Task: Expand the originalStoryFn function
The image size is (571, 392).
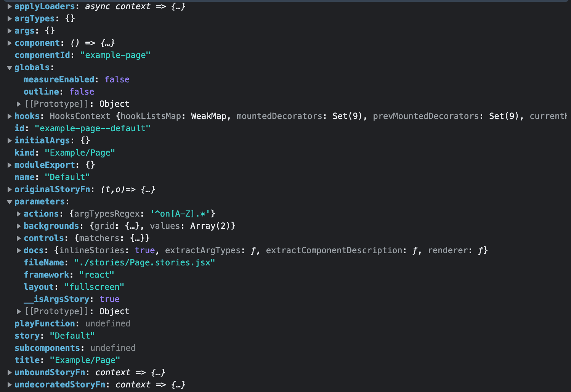Action: pos(10,189)
